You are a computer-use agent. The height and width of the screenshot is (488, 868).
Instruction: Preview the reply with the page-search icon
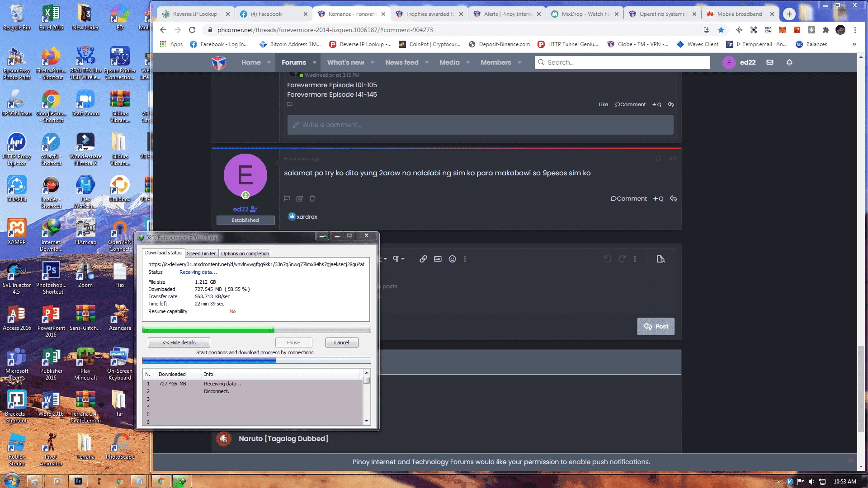660,259
